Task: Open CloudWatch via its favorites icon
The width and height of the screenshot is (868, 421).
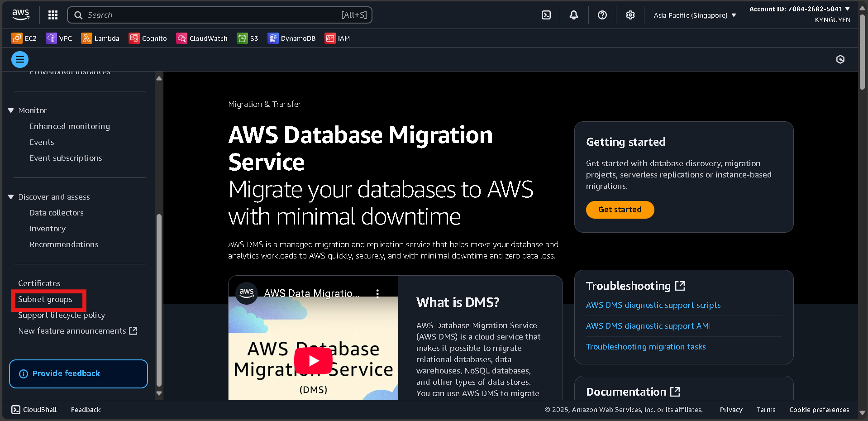Action: coord(201,38)
